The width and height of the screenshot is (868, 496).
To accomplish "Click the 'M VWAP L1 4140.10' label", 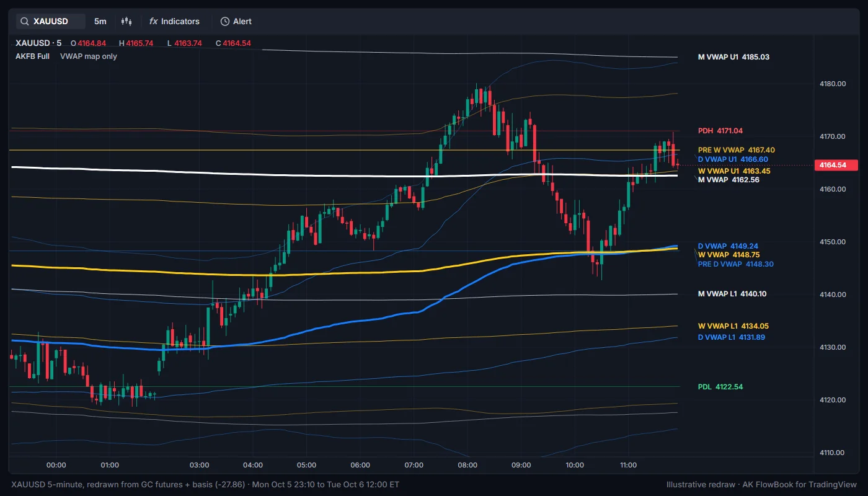I will pyautogui.click(x=732, y=294).
